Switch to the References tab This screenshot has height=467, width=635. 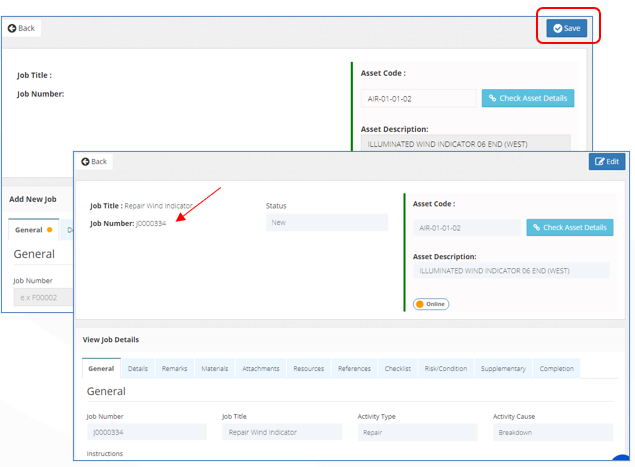(x=354, y=369)
